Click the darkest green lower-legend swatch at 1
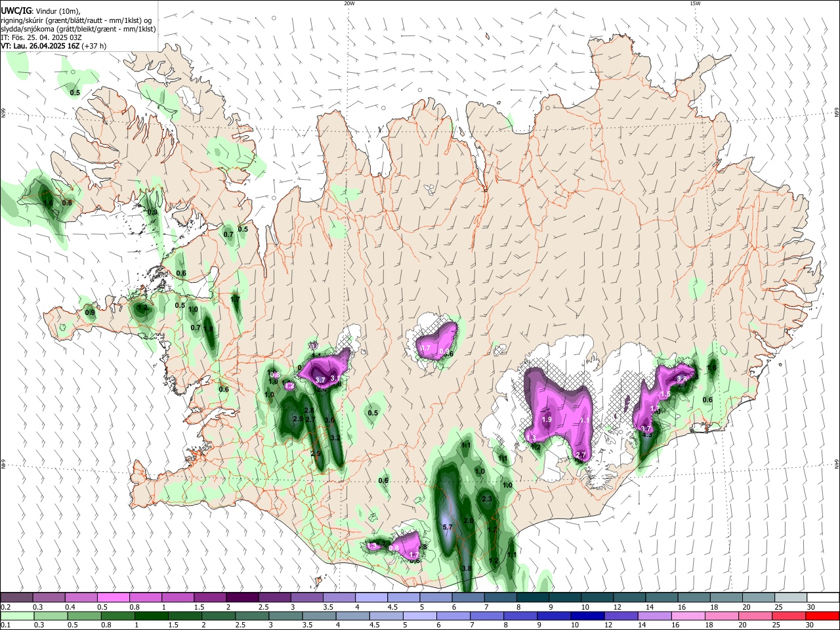 (x=151, y=616)
